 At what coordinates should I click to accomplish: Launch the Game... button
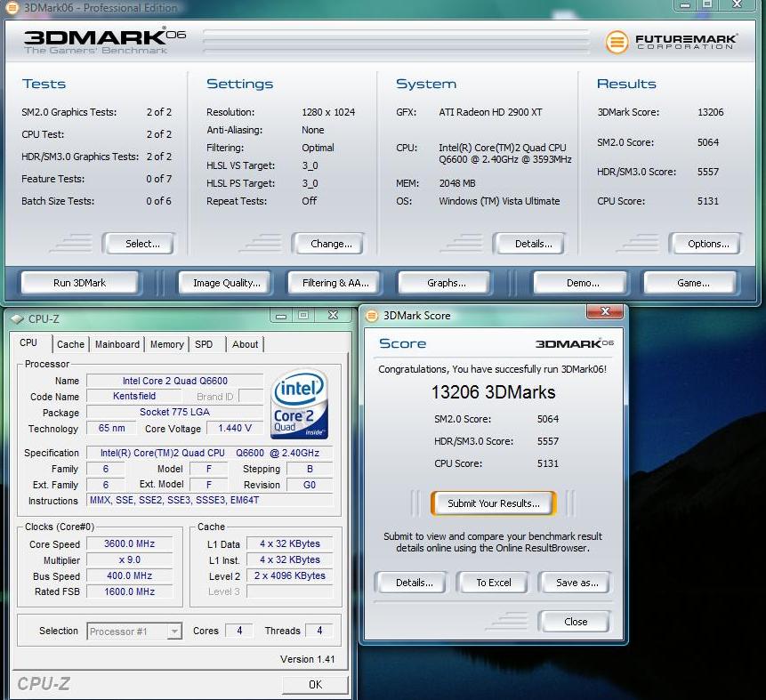690,283
